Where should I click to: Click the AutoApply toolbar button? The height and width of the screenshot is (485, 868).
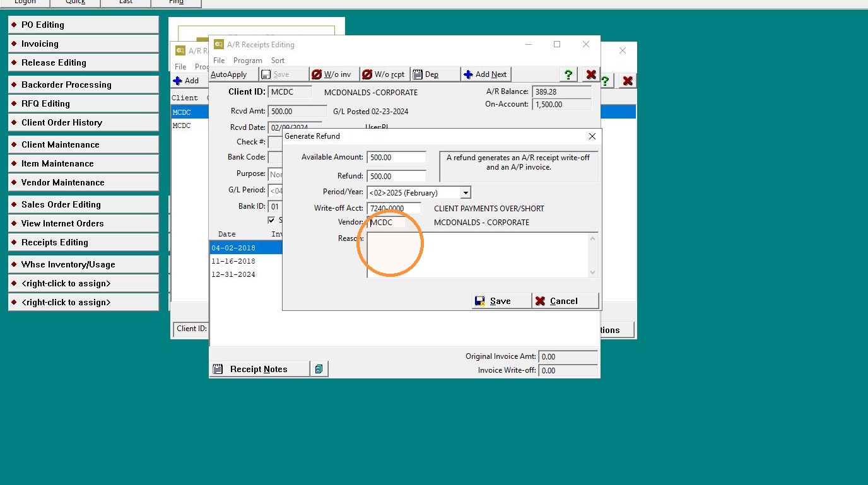233,74
